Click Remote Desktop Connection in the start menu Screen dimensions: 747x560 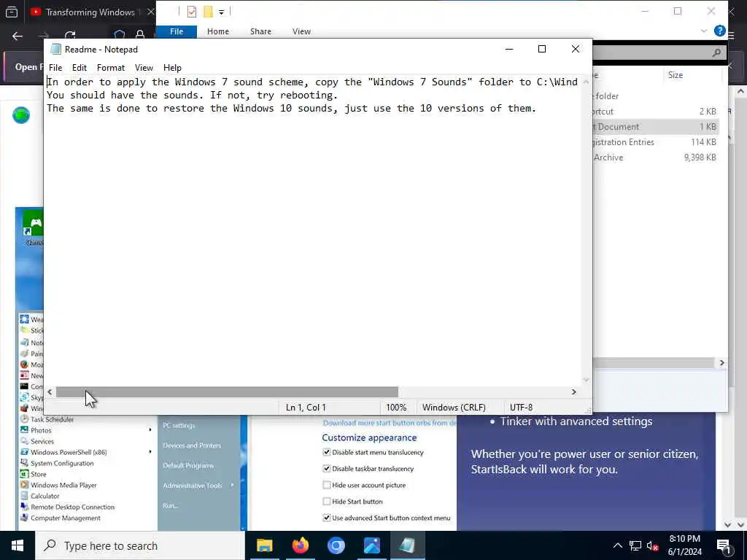point(72,507)
